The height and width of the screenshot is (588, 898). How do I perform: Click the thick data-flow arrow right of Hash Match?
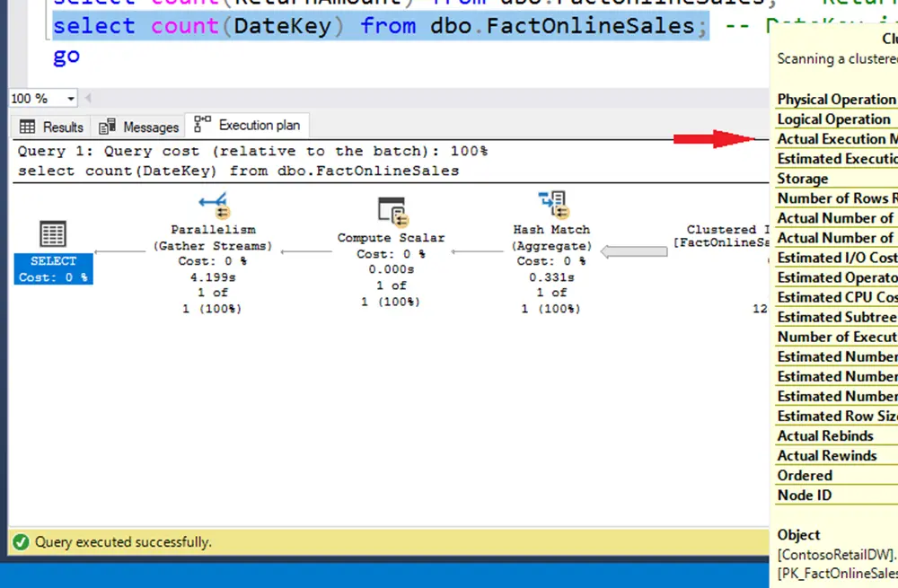coord(633,252)
